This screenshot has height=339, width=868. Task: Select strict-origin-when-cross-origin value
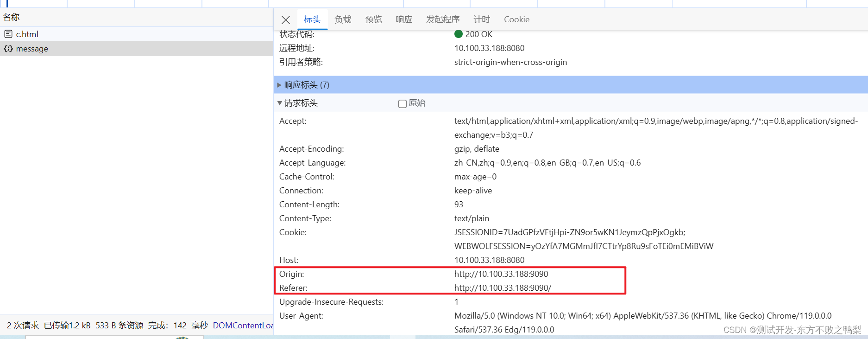click(x=510, y=62)
